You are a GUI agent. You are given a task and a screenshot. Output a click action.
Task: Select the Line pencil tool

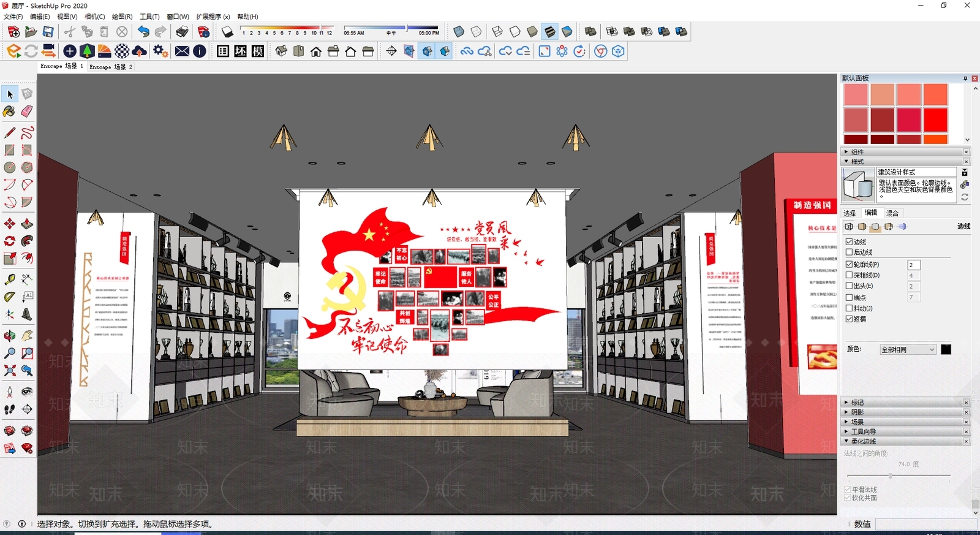pos(9,133)
